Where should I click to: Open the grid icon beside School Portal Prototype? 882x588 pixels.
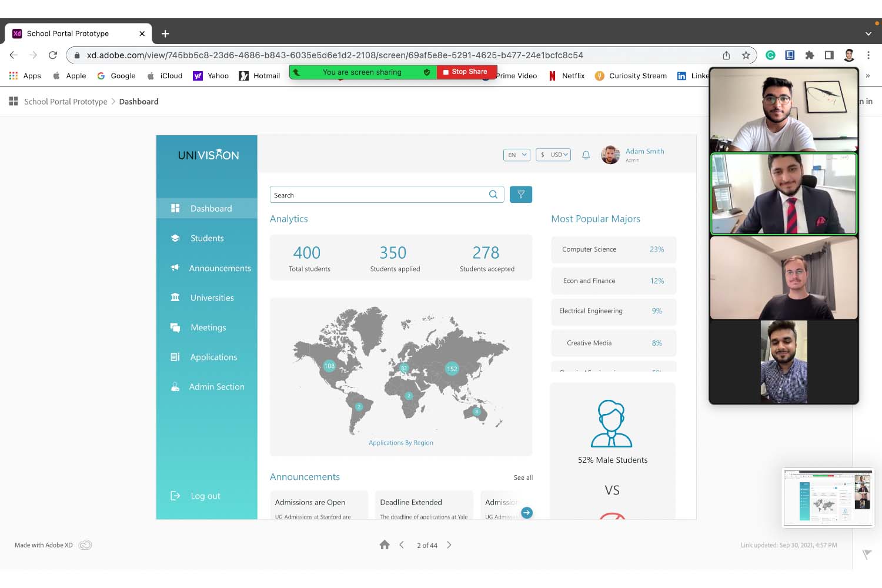[x=14, y=102]
